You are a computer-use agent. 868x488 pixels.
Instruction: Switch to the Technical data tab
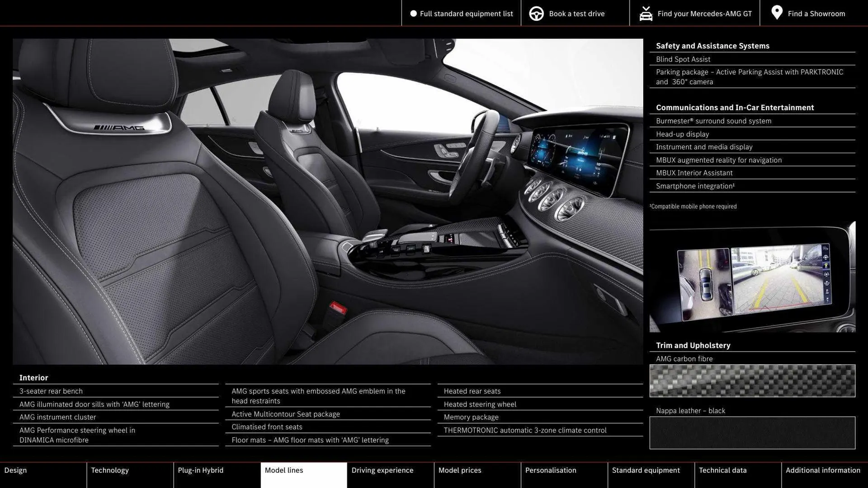pyautogui.click(x=722, y=470)
